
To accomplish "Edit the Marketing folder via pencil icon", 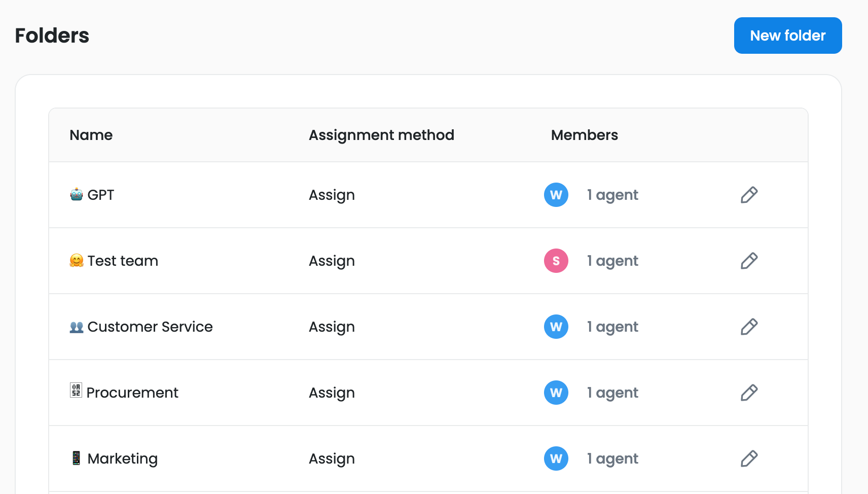I will (749, 458).
